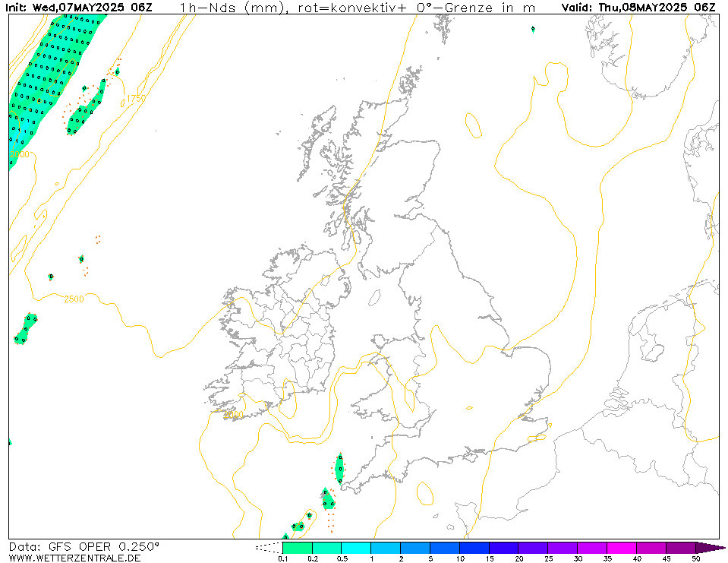Select the legend swatch between 1 and 2
Image resolution: width=728 pixels, height=563 pixels.
click(x=386, y=548)
